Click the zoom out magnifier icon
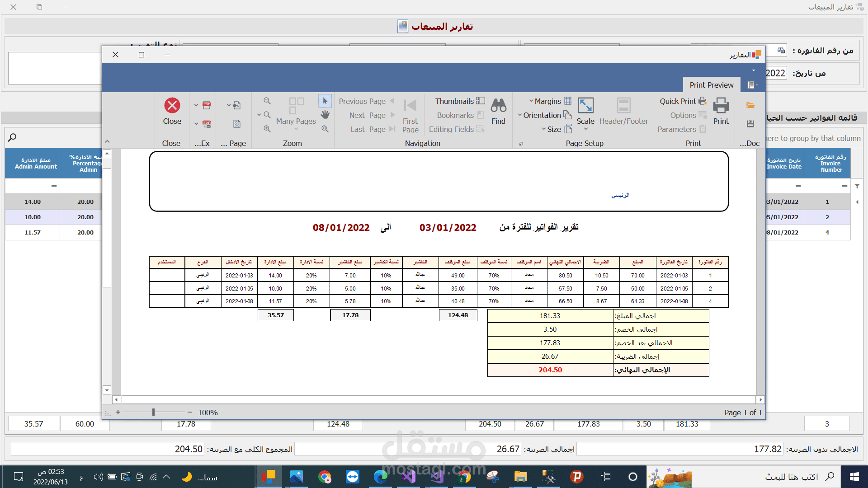 pos(267,101)
